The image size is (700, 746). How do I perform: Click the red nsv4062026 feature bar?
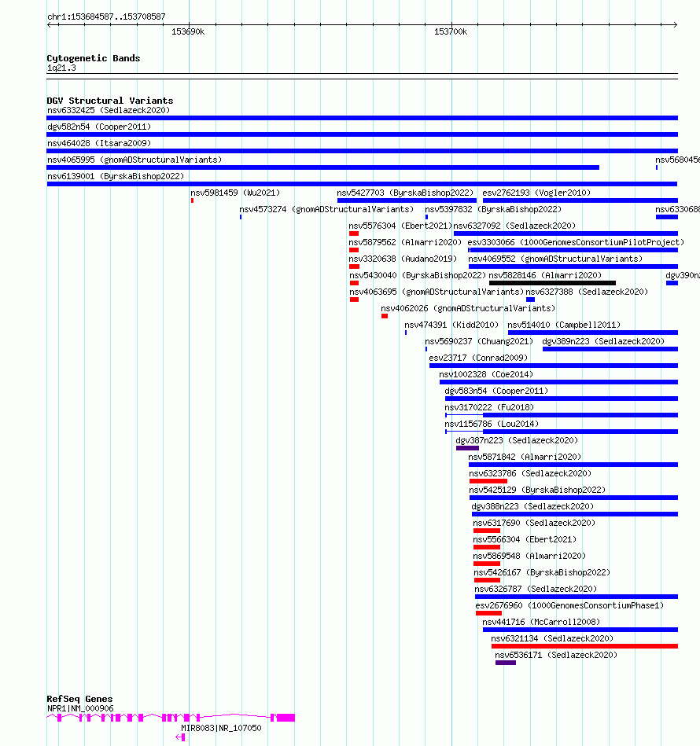385,316
